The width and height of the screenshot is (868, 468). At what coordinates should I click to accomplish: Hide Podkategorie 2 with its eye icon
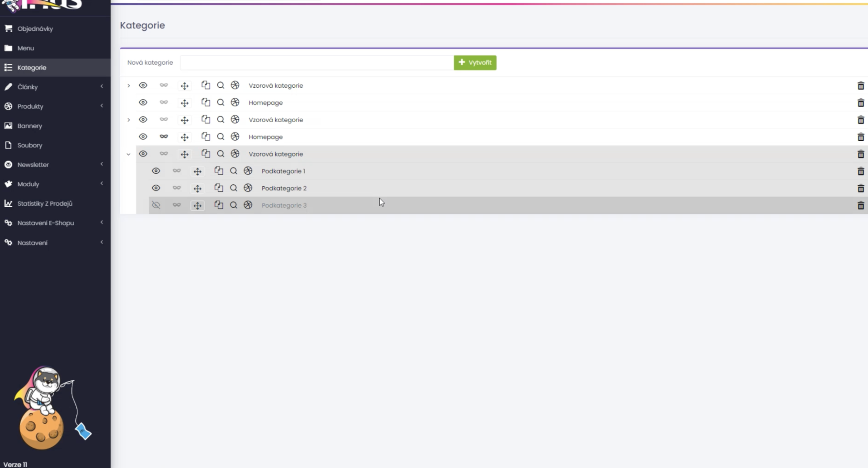pos(156,188)
